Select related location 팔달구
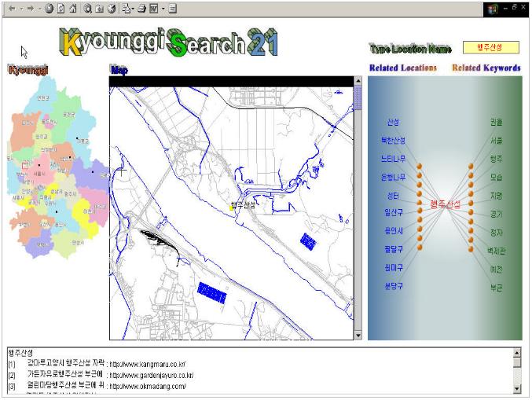The width and height of the screenshot is (532, 400). click(394, 249)
